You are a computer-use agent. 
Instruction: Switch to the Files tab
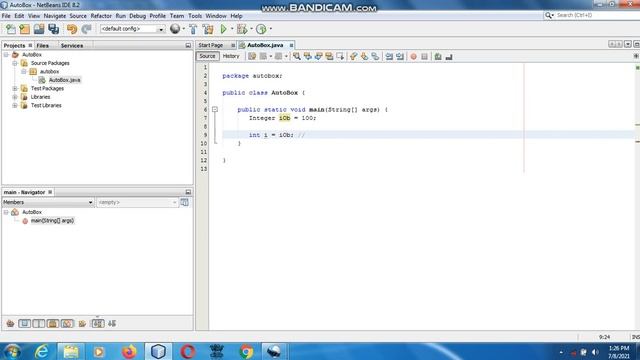[42, 46]
